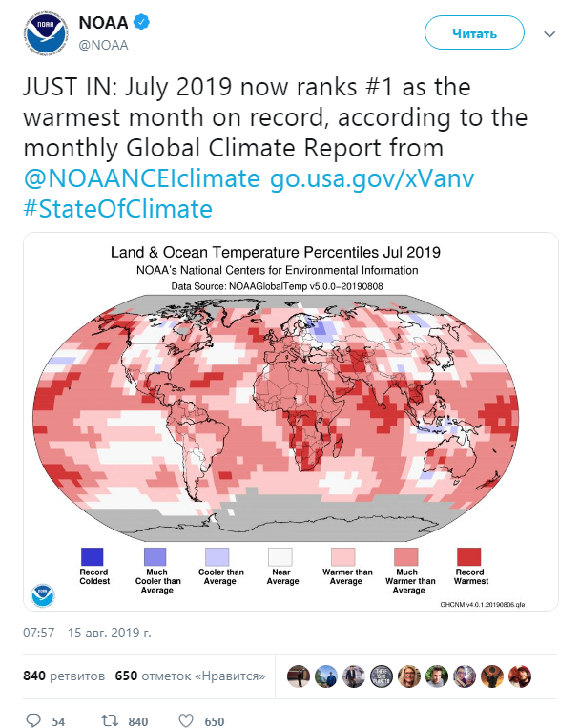View the 650 отметок «Нравится» list

tap(190, 676)
